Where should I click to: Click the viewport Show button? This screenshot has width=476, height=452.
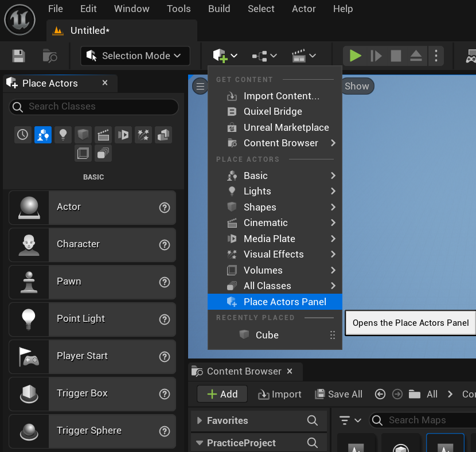[357, 86]
